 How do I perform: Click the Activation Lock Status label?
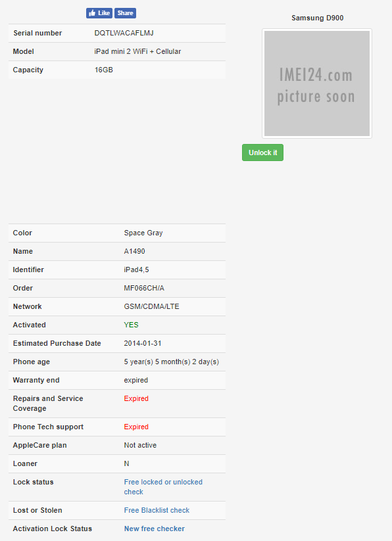tap(53, 529)
